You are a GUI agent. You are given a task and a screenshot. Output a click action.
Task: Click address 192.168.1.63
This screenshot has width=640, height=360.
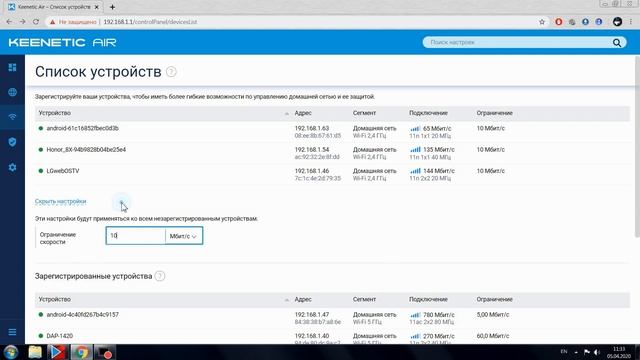coord(312,128)
